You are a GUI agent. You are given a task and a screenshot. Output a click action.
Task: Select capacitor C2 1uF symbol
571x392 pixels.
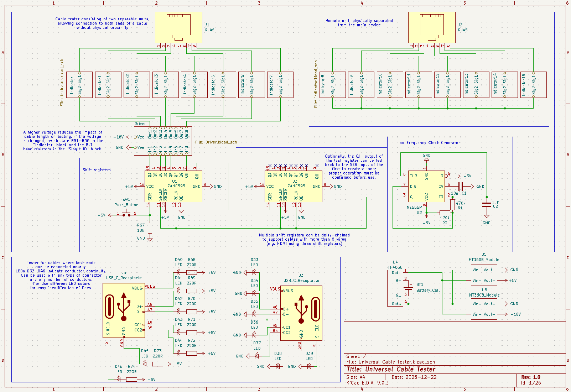(x=487, y=204)
